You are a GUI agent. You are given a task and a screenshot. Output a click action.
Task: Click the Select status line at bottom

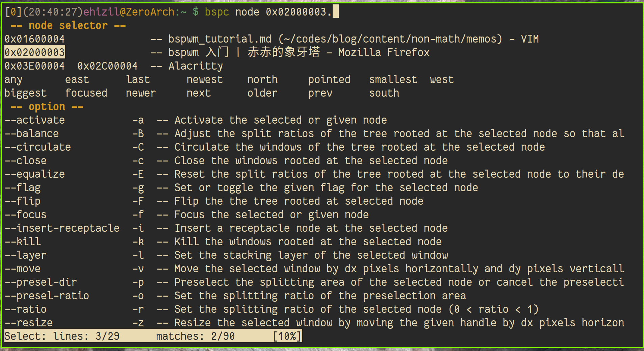coord(153,336)
